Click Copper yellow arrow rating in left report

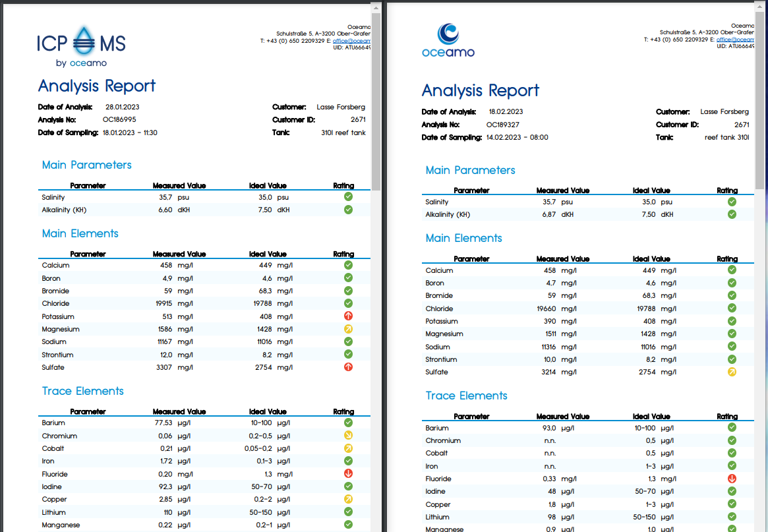click(x=348, y=499)
